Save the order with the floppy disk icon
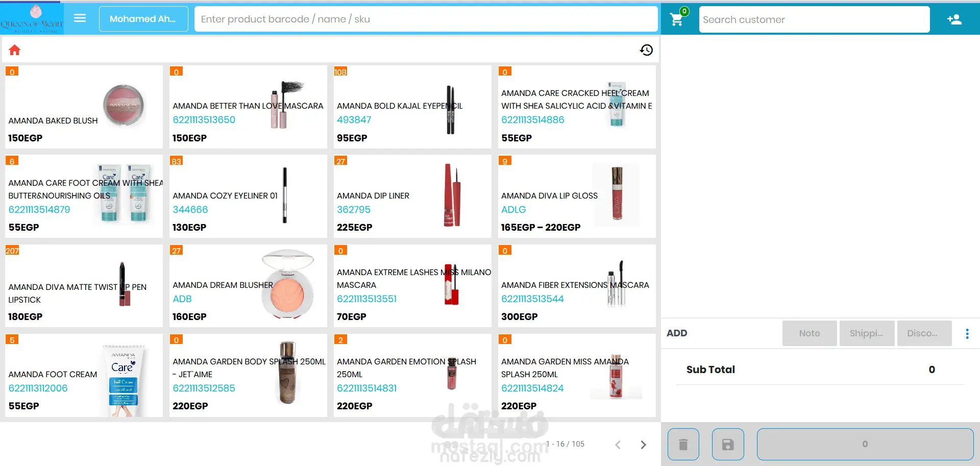This screenshot has width=980, height=466. point(728,444)
